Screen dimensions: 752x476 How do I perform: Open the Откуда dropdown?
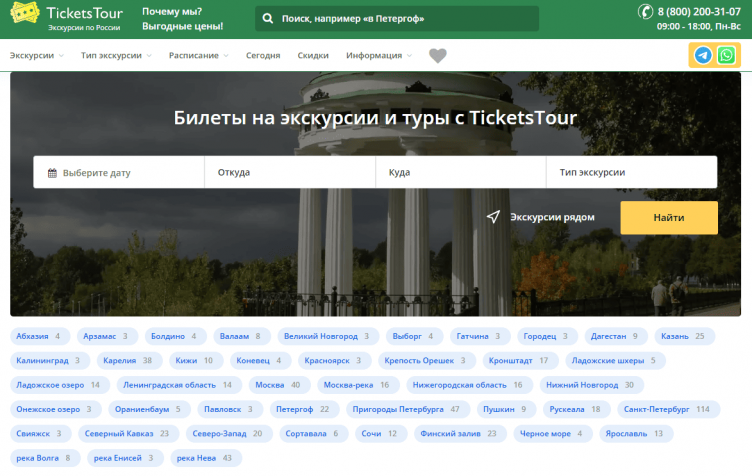pyautogui.click(x=290, y=172)
